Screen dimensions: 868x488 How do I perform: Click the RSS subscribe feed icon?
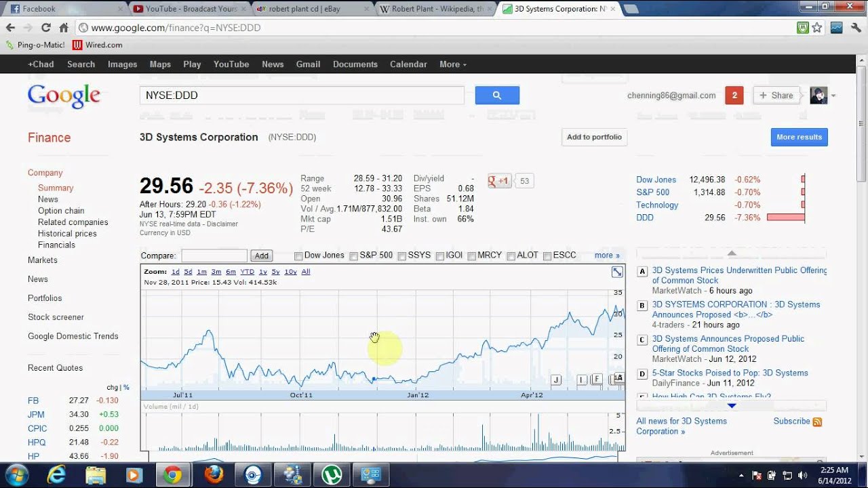[x=817, y=422]
